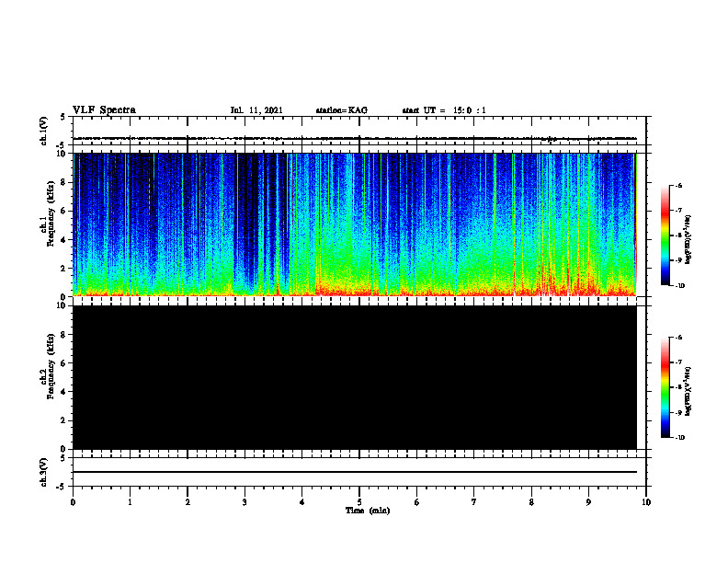Click the "8" kHz tick of ch.1 panel
The height and width of the screenshot is (563, 728).
(x=63, y=182)
